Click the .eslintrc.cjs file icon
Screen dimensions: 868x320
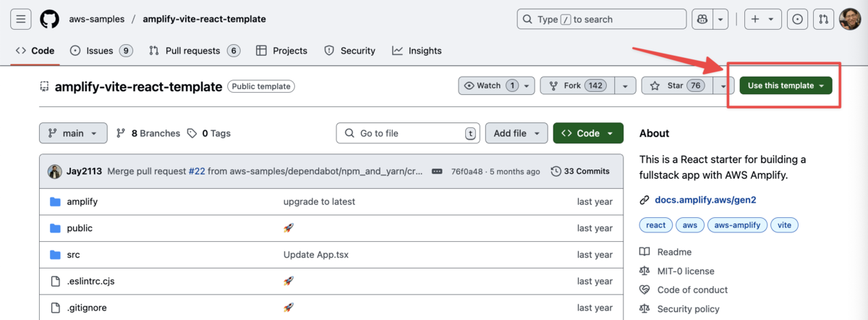[x=55, y=281]
